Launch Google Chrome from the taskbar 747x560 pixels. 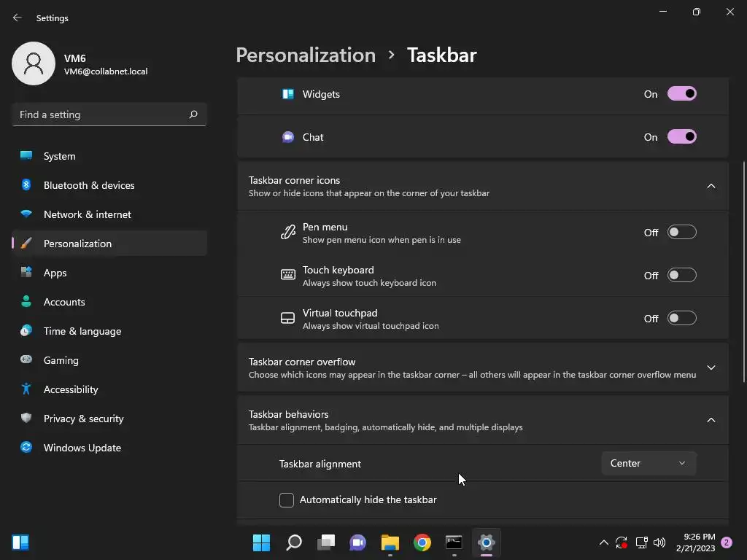pyautogui.click(x=422, y=542)
